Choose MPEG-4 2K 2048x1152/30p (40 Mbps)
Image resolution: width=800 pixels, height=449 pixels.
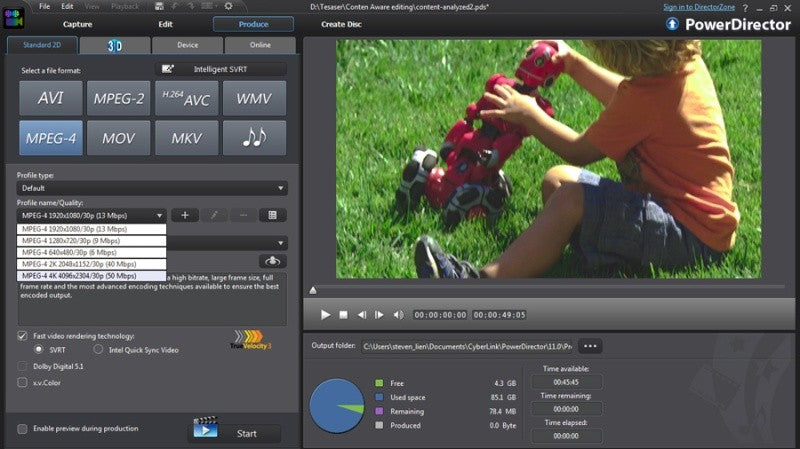[x=91, y=264]
